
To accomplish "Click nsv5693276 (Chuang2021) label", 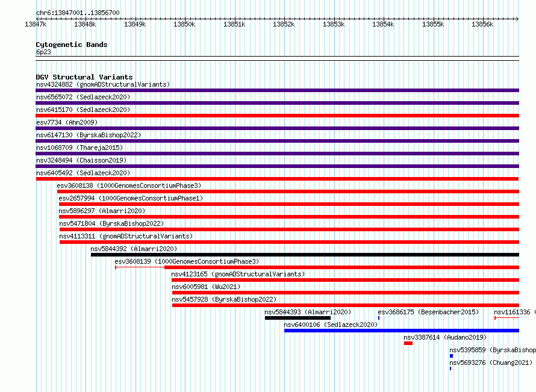I will [x=491, y=362].
